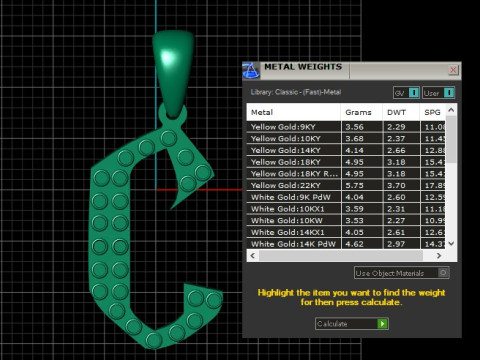Click the table's right scroll arrow

tap(439, 256)
